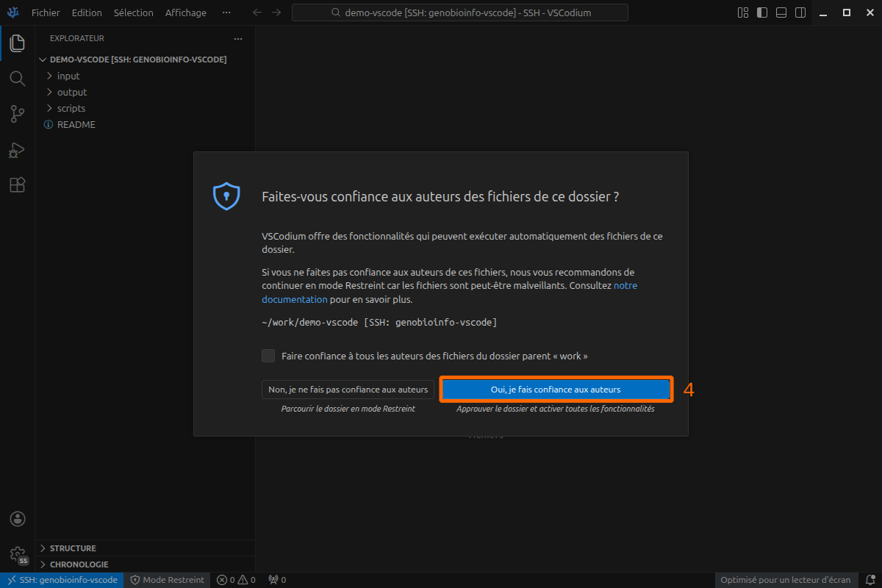Click Non, je ne fais pas confiance
This screenshot has height=588, width=882.
(x=348, y=390)
